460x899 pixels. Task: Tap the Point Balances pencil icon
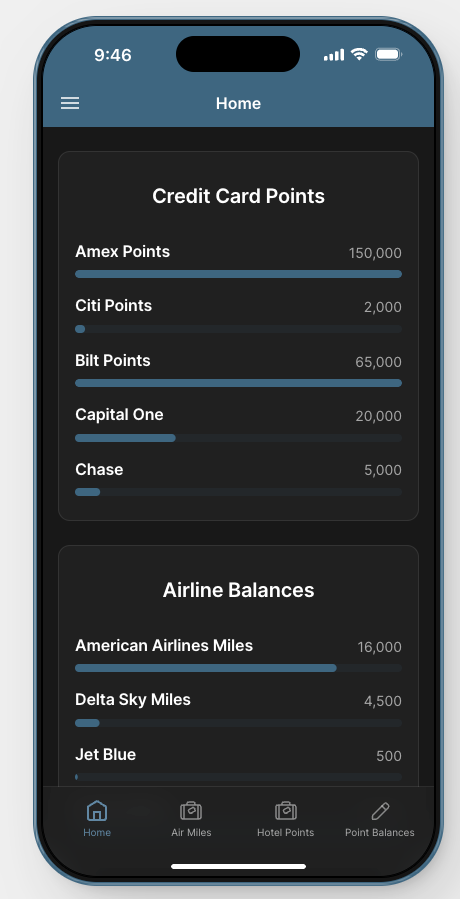click(380, 811)
